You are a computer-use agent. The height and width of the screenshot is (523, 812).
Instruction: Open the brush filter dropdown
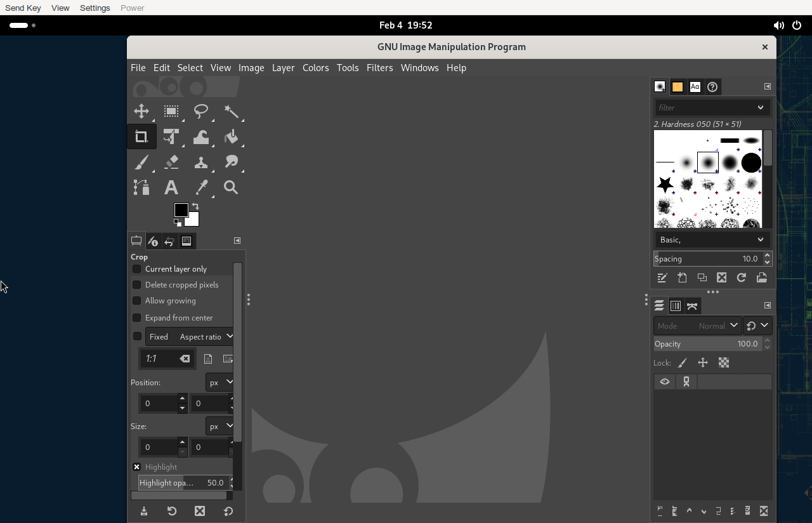pos(761,107)
